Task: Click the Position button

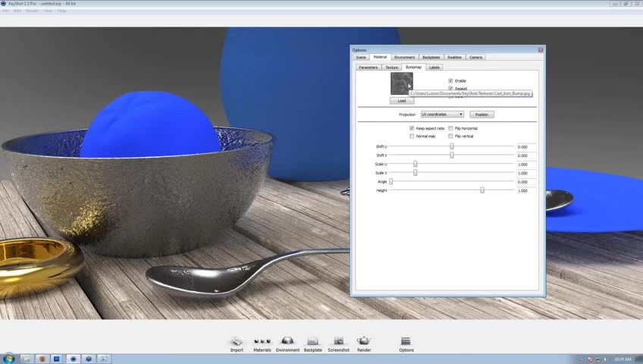Action: (x=481, y=115)
